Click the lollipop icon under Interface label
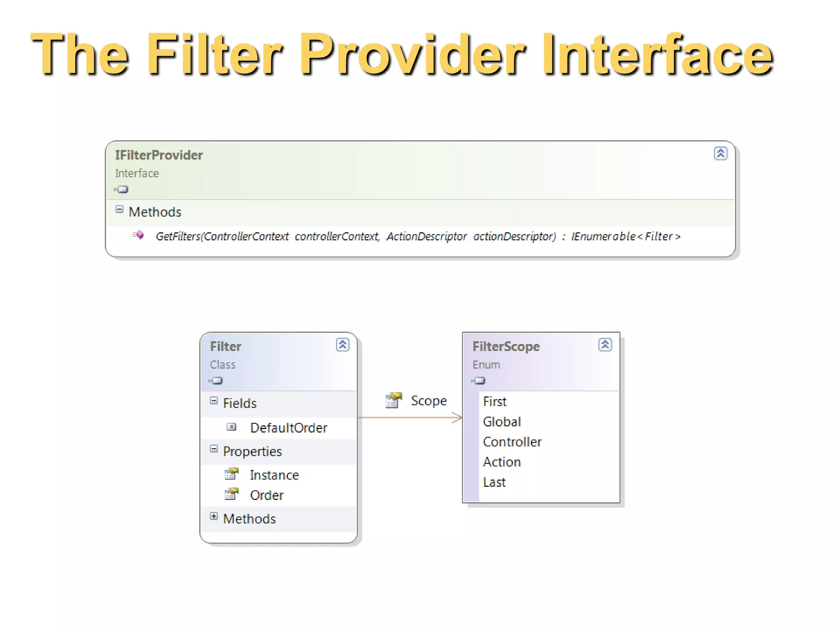 pyautogui.click(x=122, y=189)
